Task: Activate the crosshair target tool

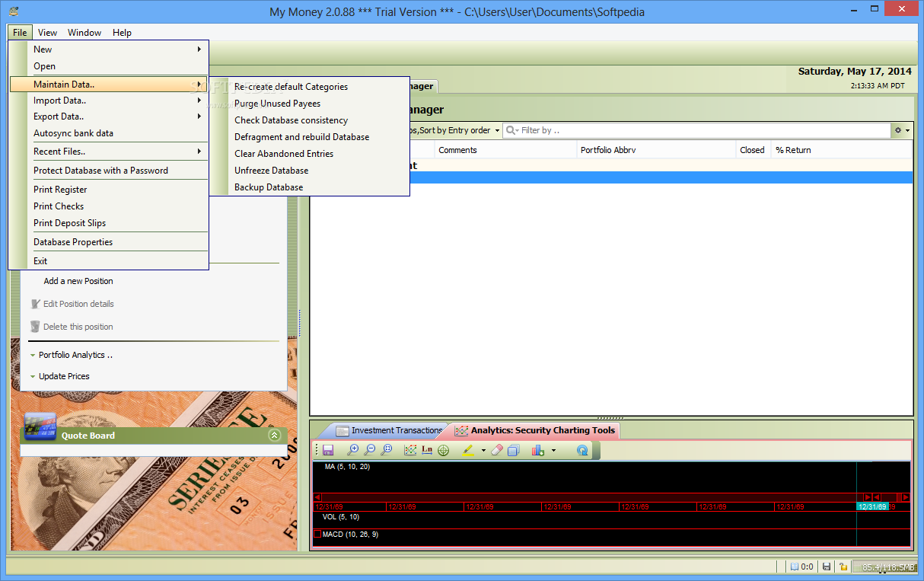Action: [x=444, y=450]
